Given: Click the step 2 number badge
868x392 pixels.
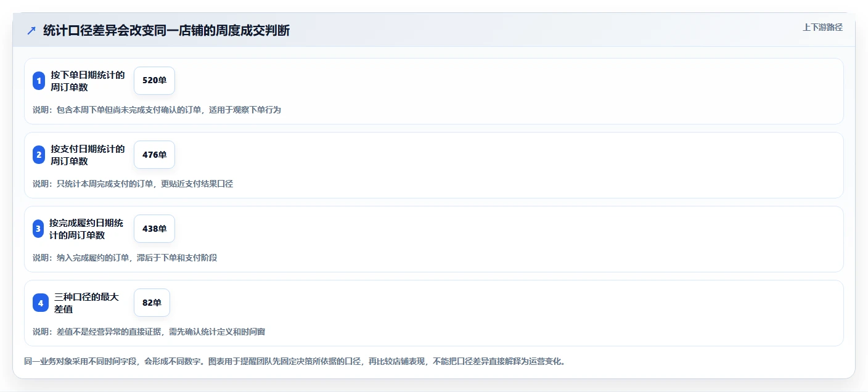Looking at the screenshot, I should 39,155.
